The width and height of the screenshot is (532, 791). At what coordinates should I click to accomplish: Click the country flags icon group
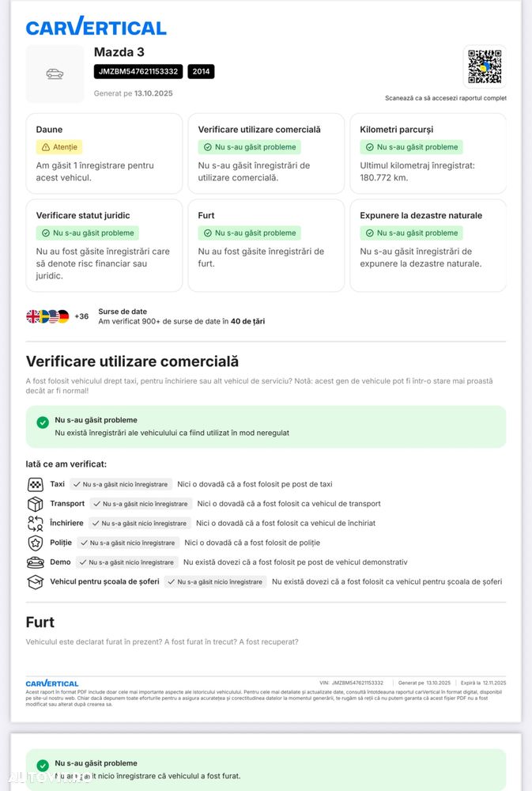tap(48, 316)
